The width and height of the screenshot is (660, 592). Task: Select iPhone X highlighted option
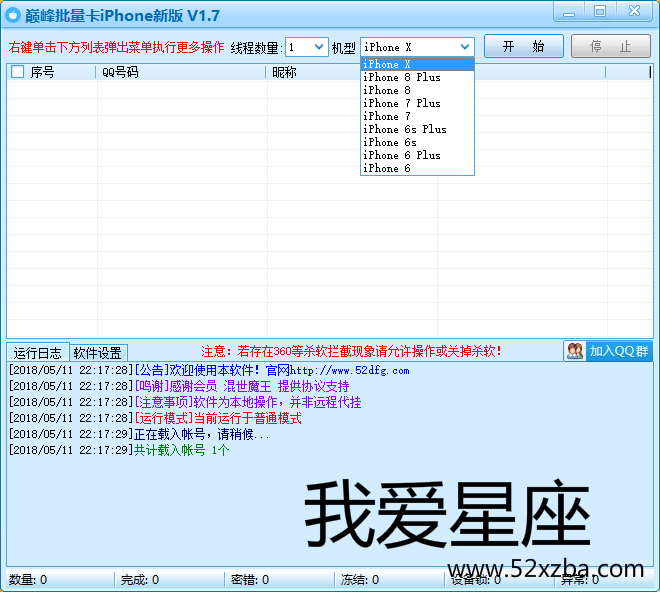(x=387, y=64)
